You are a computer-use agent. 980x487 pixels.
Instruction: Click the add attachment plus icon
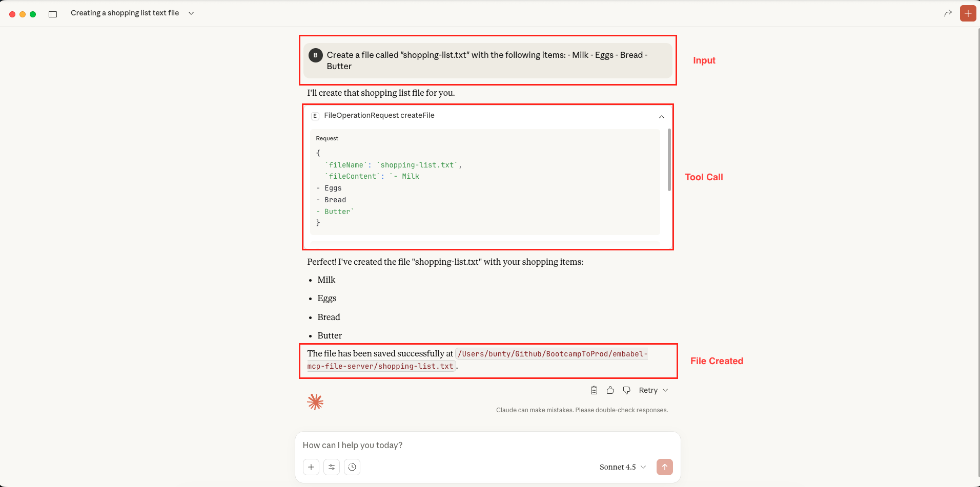point(311,467)
